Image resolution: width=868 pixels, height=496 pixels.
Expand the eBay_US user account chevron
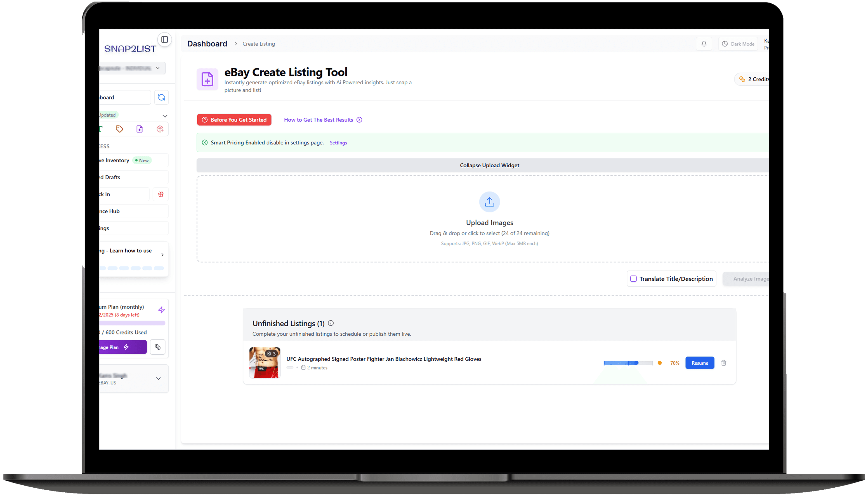coord(158,378)
